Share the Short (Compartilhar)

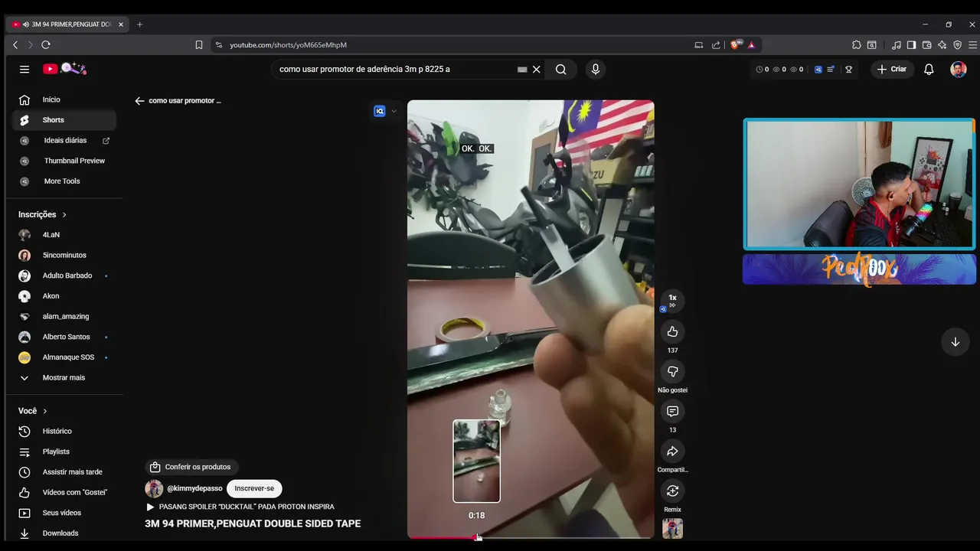point(672,451)
